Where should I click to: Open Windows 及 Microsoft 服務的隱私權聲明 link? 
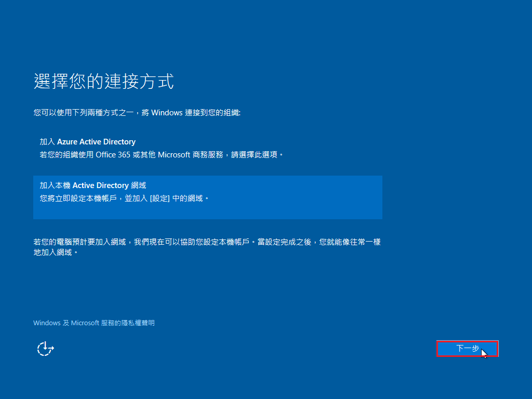coord(94,323)
